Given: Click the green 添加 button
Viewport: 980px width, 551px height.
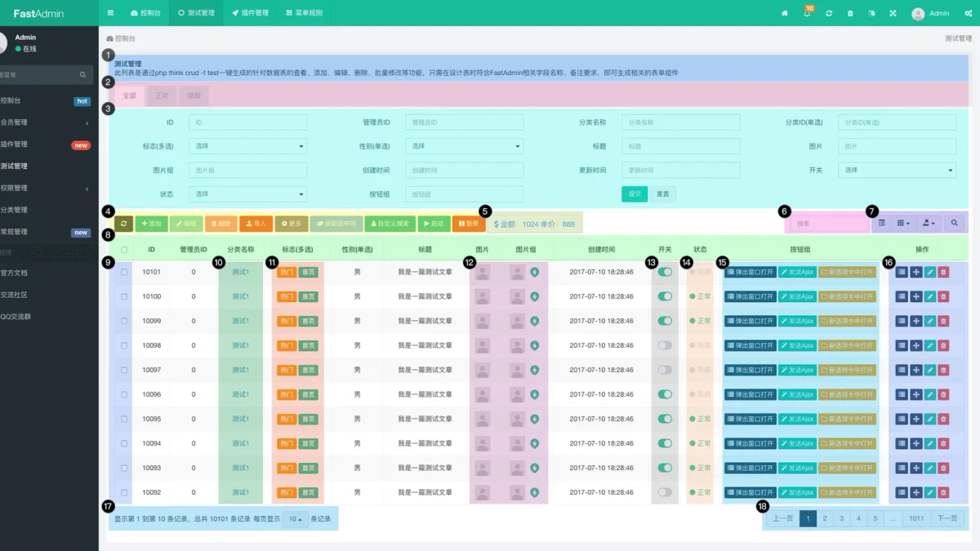Looking at the screenshot, I should (x=151, y=223).
